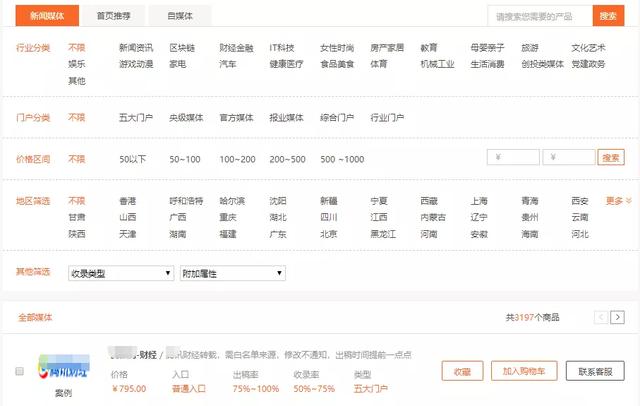
Task: Click the next page arrow icon
Action: [618, 317]
